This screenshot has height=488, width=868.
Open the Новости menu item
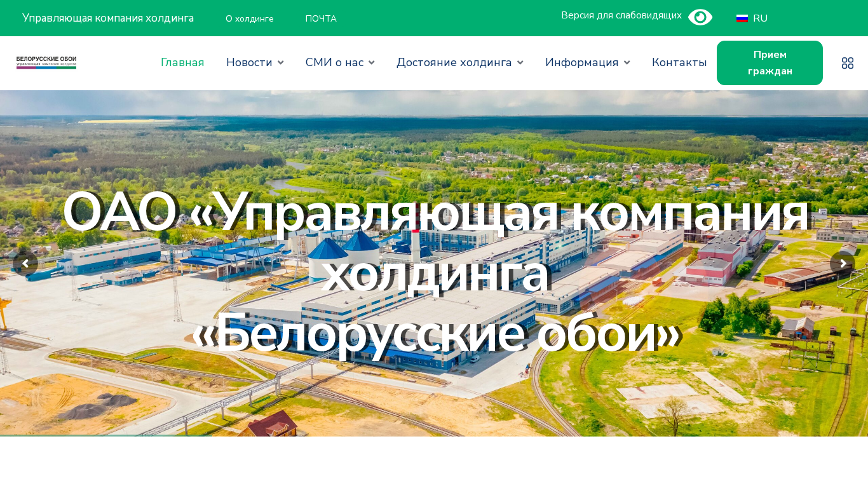pyautogui.click(x=249, y=62)
